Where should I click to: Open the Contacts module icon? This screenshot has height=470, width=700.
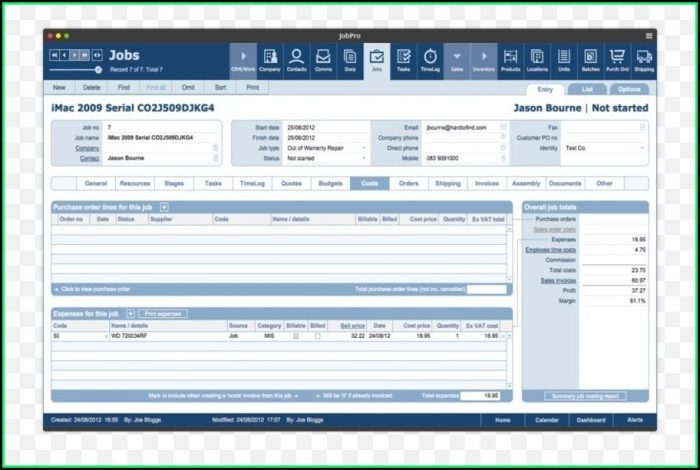296,61
